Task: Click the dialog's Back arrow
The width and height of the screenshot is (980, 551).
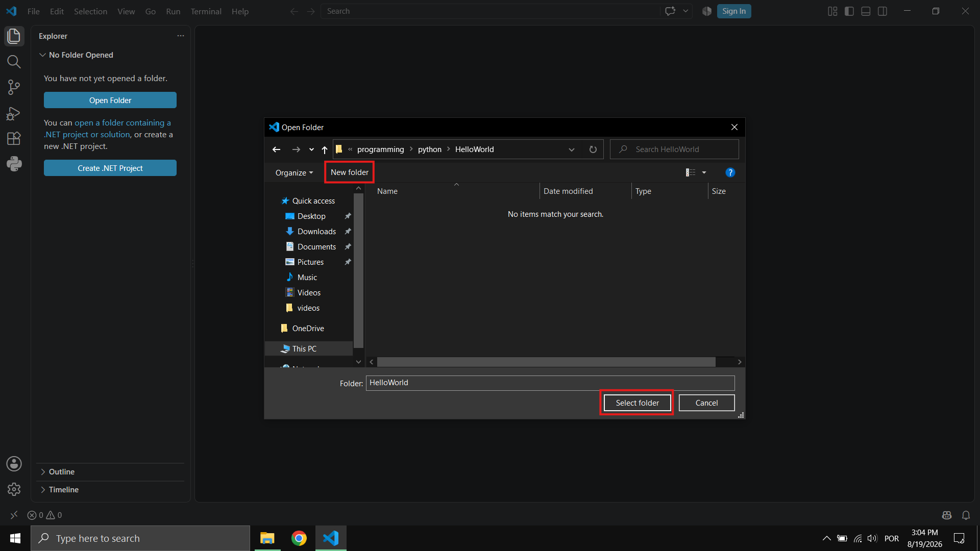Action: pyautogui.click(x=276, y=149)
